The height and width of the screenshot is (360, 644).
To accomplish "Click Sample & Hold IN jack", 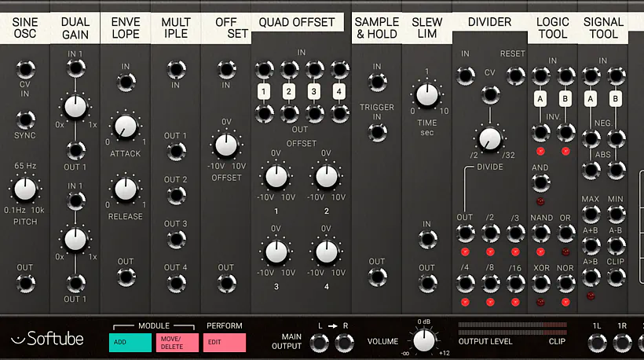I will (x=377, y=83).
